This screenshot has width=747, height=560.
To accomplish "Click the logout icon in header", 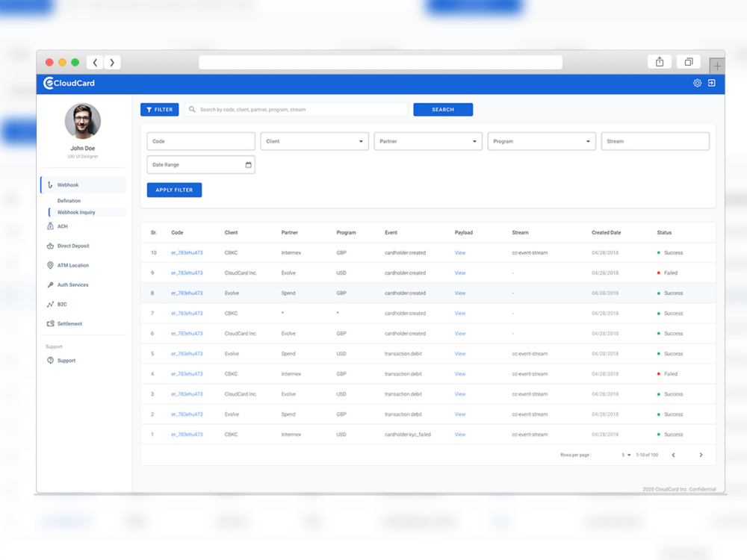I will point(711,83).
